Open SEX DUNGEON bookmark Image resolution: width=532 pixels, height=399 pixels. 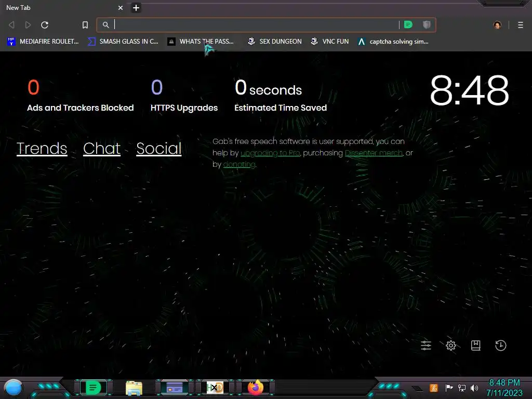274,42
